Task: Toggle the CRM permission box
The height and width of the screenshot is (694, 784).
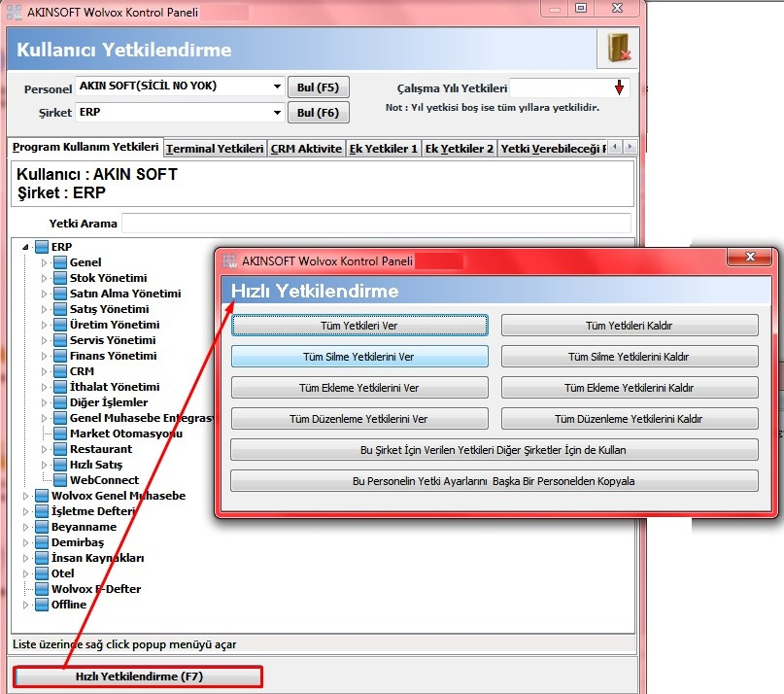Action: (x=60, y=371)
